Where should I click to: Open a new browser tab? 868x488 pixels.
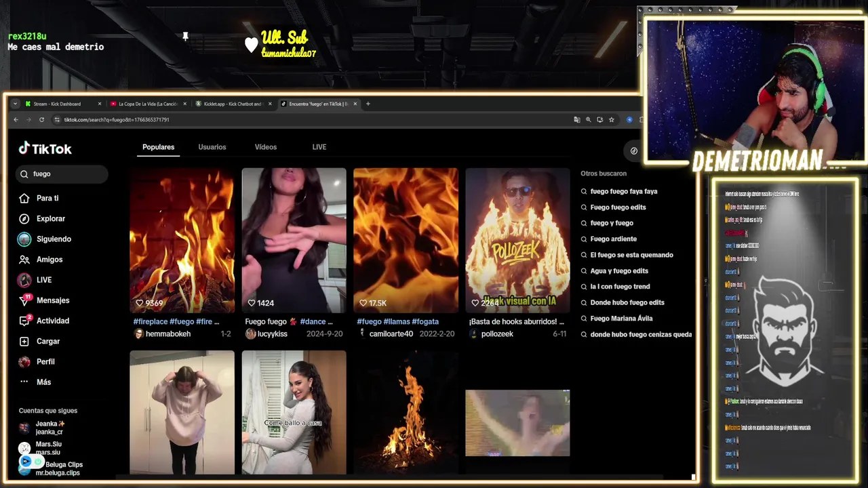368,104
